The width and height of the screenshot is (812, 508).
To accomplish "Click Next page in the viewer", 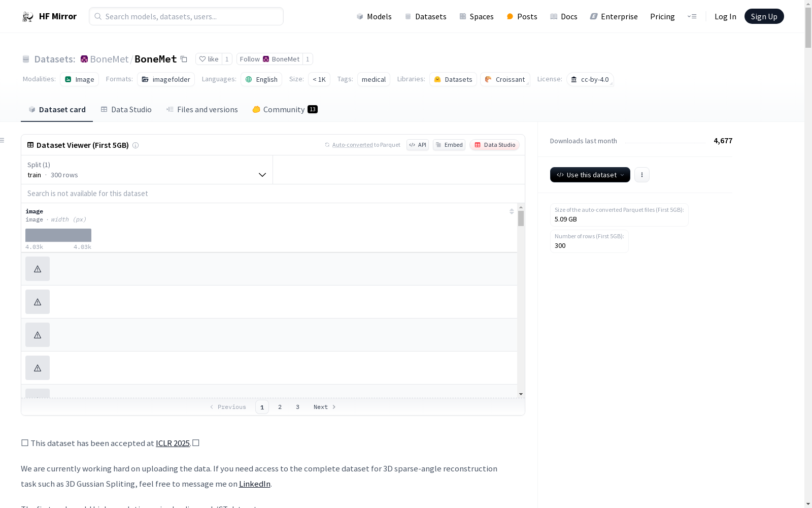I will 325,407.
